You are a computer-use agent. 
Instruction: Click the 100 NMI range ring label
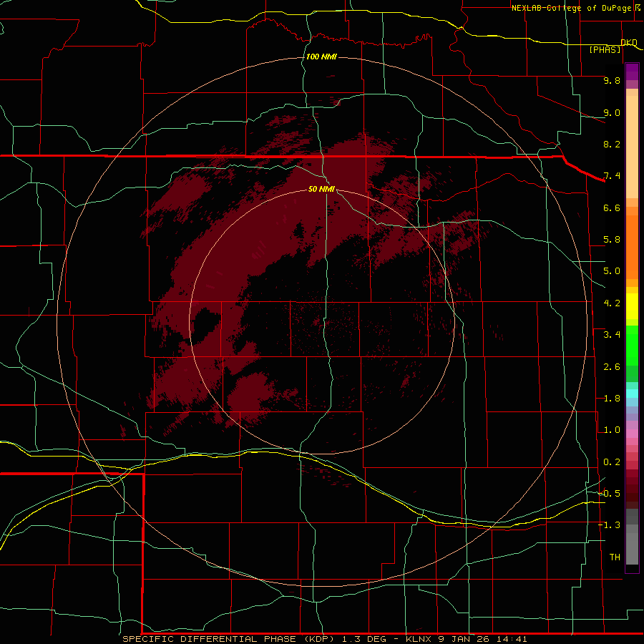tap(321, 57)
